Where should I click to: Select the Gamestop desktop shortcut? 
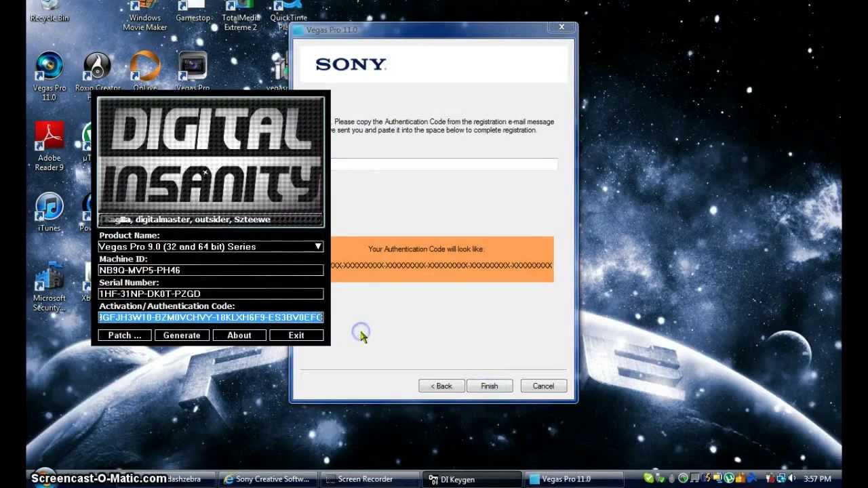[x=193, y=12]
